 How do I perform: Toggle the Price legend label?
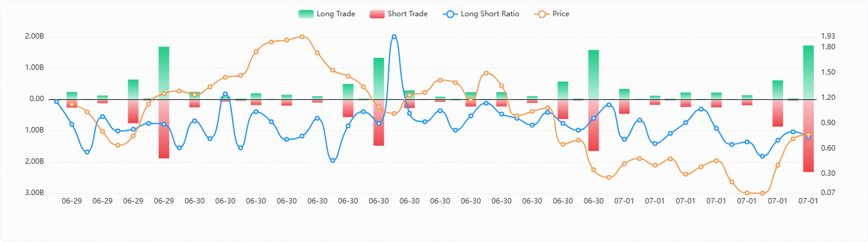coord(561,14)
